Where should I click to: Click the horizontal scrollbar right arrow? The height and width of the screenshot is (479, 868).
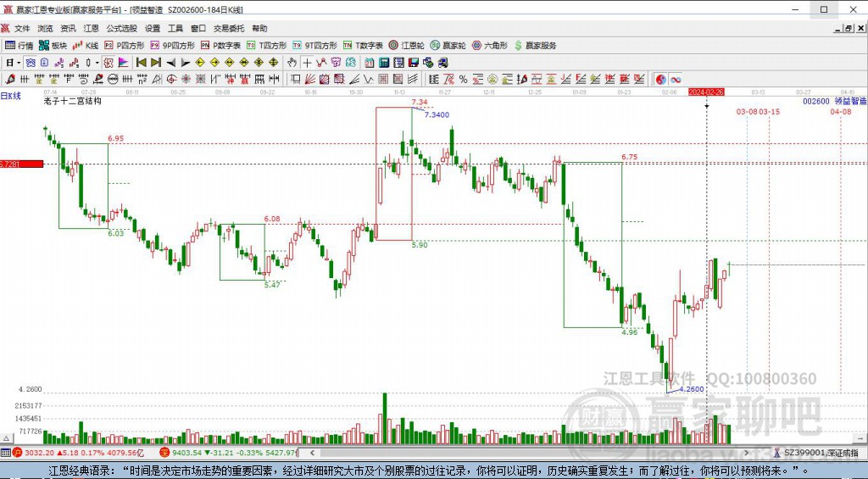746,453
